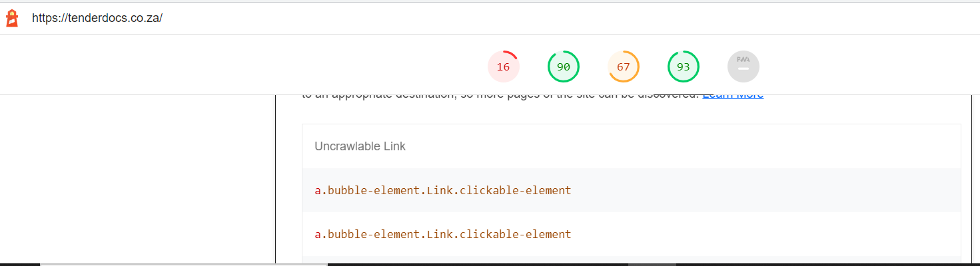The image size is (980, 266).
Task: Open the Learn More link
Action: tap(733, 94)
